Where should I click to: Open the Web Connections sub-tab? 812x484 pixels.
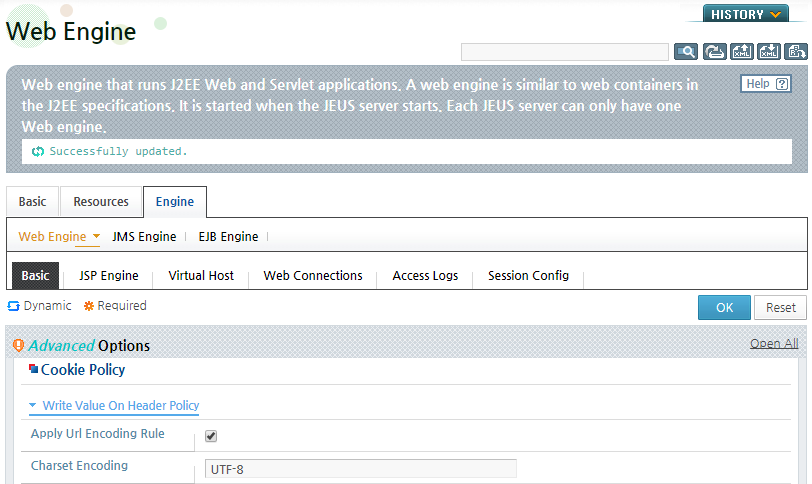click(313, 275)
